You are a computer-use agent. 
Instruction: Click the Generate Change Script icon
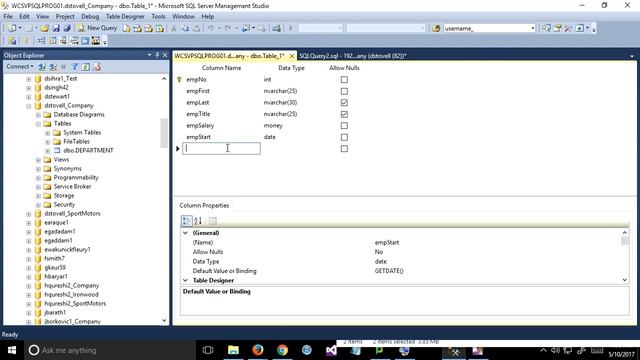pyautogui.click(x=12, y=41)
